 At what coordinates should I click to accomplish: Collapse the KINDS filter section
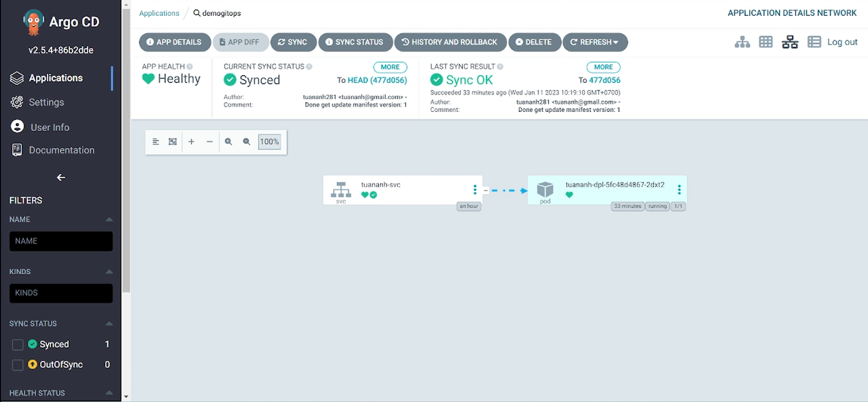click(109, 272)
